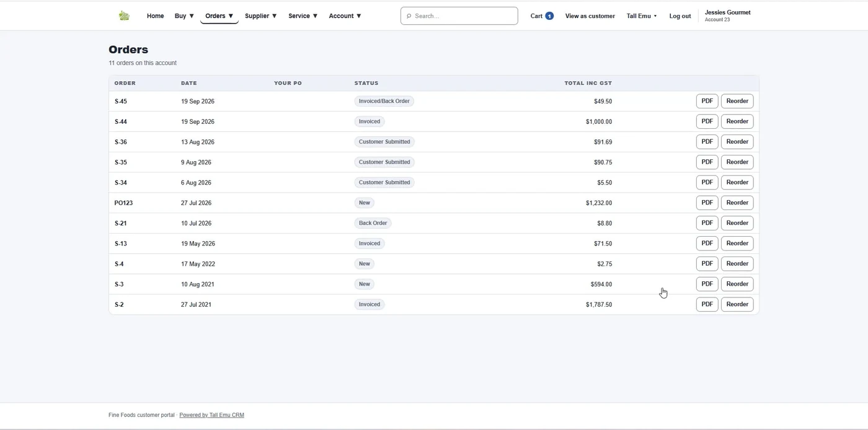868x430 pixels.
Task: Reorder order PO123
Action: click(x=737, y=203)
